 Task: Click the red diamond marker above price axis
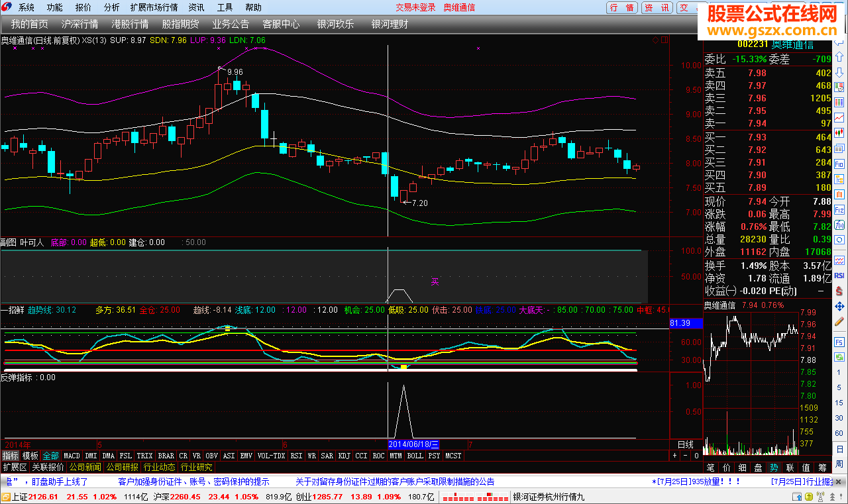[x=656, y=40]
